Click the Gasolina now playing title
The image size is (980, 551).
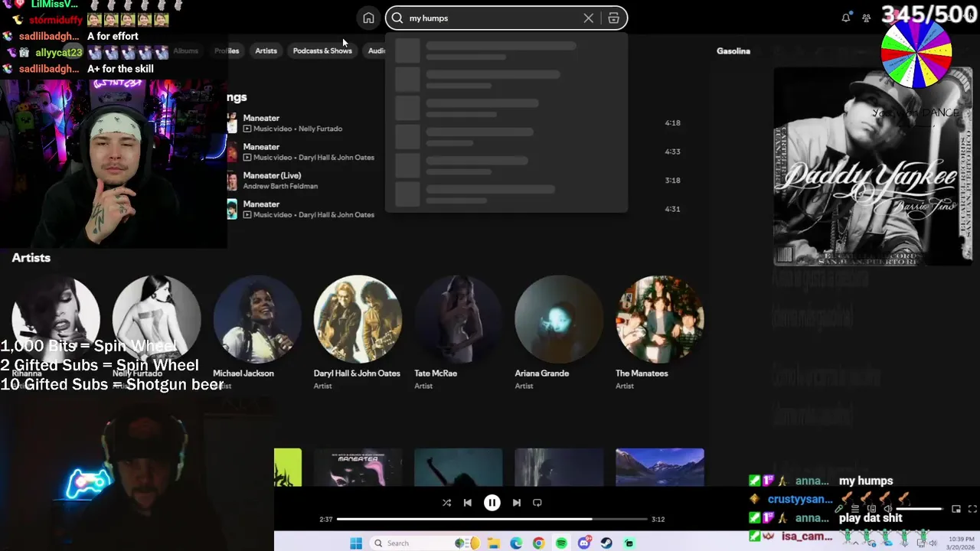733,51
